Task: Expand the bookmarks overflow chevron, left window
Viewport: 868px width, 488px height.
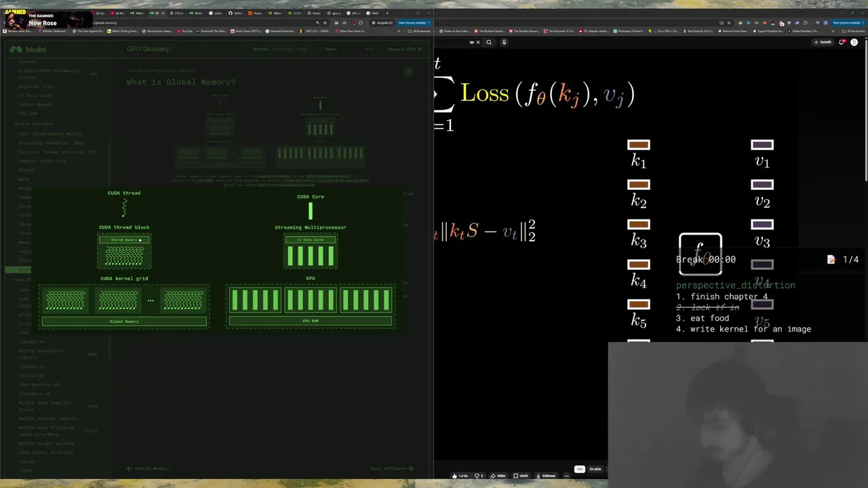Action: [x=399, y=31]
